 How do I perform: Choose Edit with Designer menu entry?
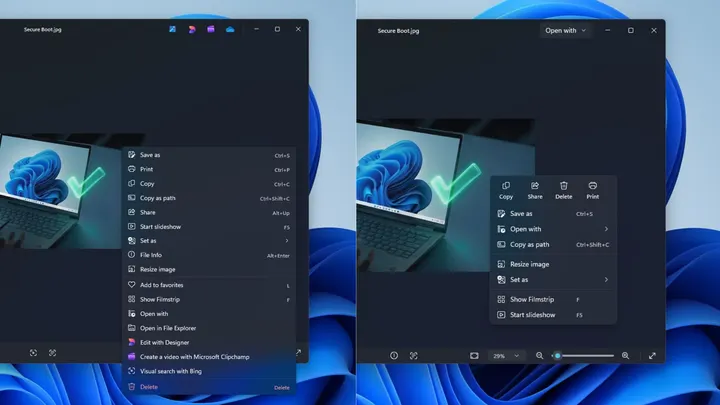tap(209, 343)
